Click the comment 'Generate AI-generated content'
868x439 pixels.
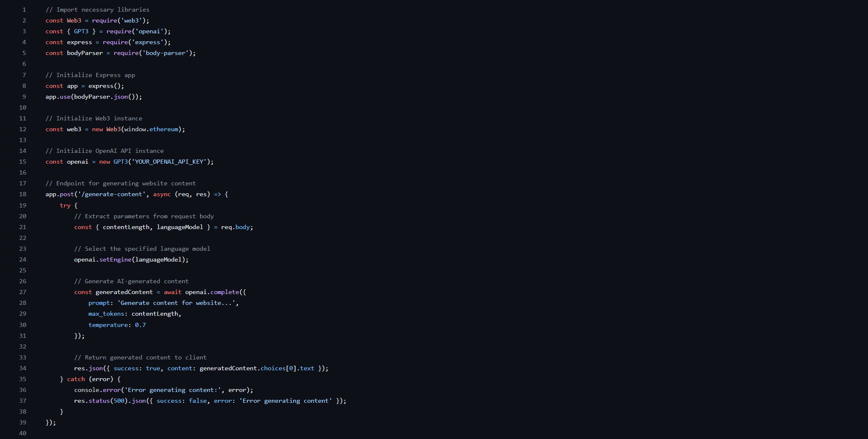tap(132, 281)
